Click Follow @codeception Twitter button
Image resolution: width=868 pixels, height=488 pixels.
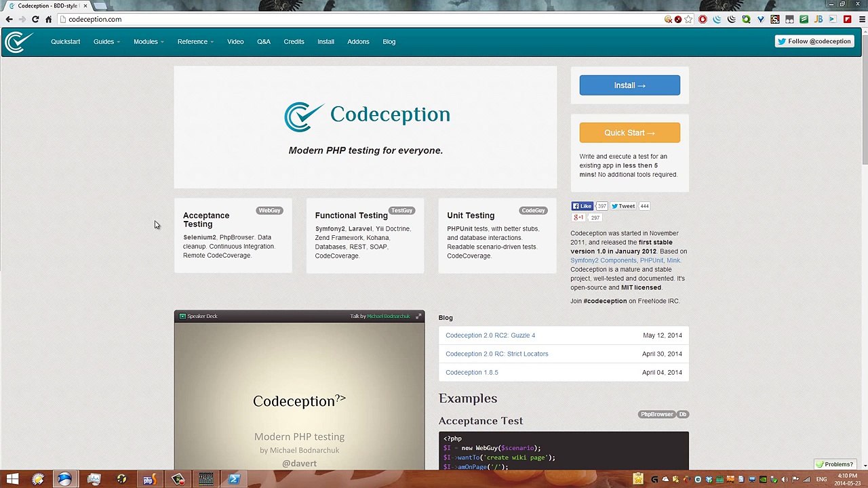(814, 41)
